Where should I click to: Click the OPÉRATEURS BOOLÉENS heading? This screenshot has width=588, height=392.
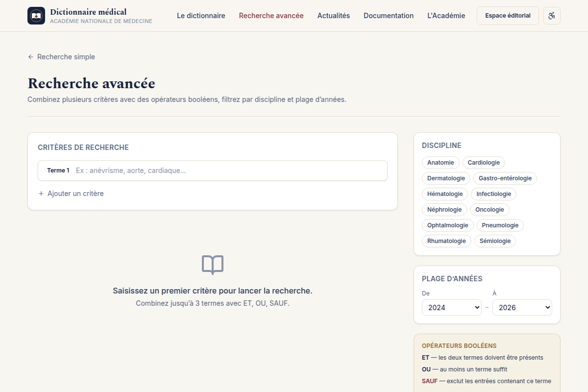tap(459, 346)
